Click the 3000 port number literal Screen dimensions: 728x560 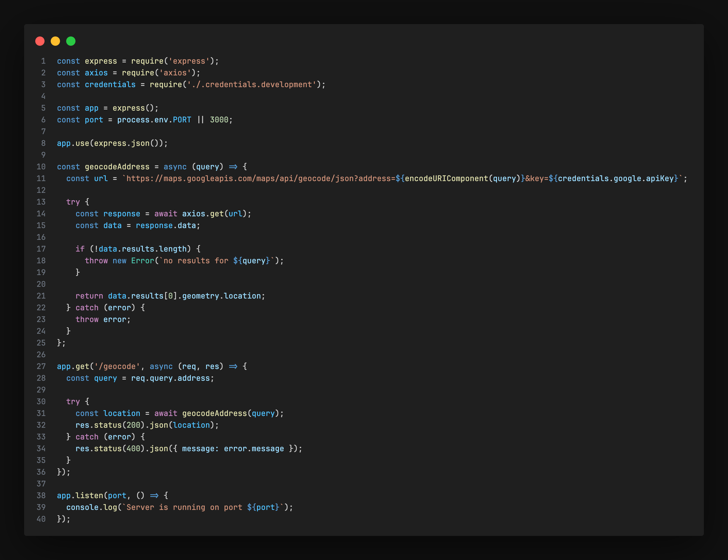tap(219, 120)
